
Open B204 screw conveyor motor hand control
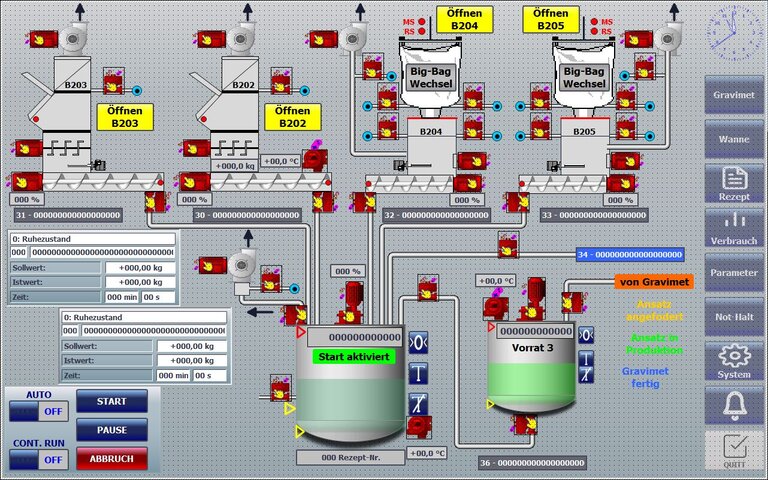pyautogui.click(x=467, y=184)
